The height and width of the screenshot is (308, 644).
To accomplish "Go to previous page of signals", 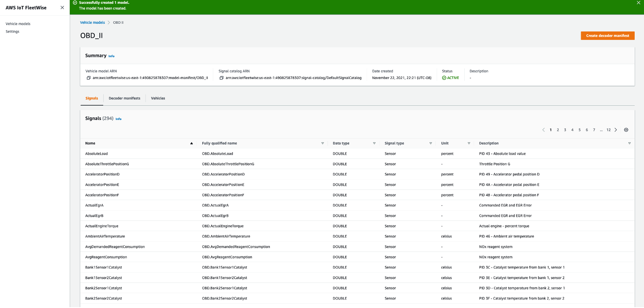I will click(x=543, y=130).
